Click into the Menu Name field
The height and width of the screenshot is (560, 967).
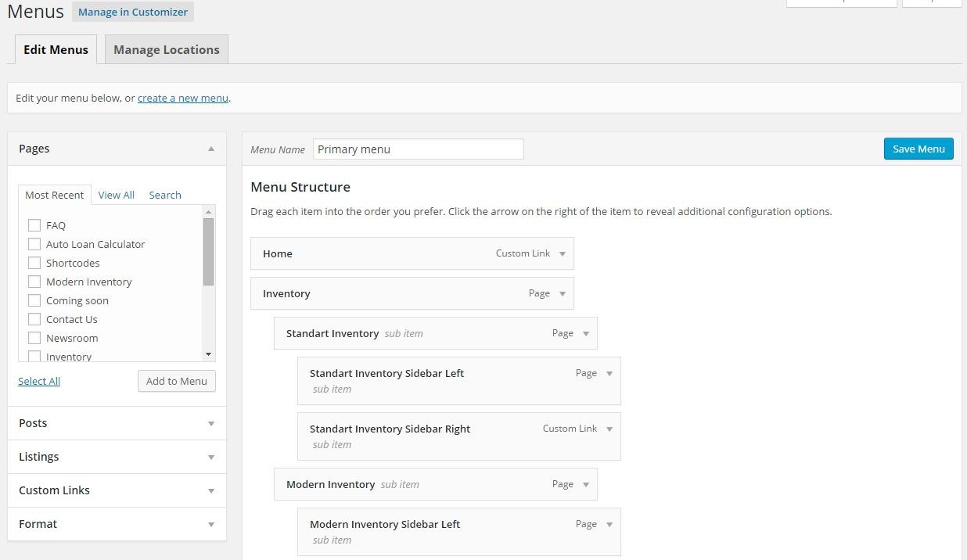click(418, 149)
